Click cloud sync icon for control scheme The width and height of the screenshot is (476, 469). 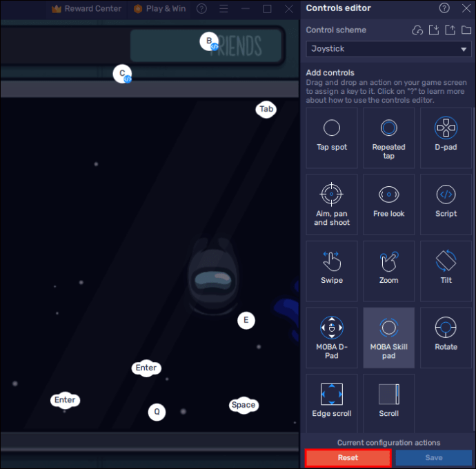[417, 30]
